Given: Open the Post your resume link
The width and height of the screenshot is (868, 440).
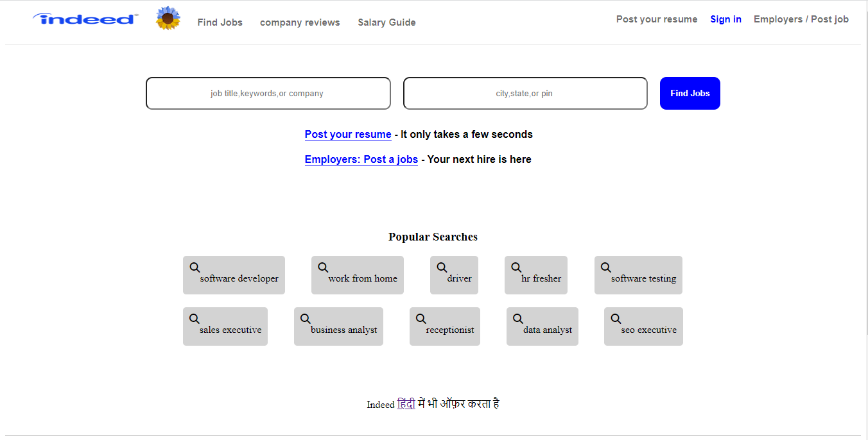Looking at the screenshot, I should click(x=348, y=134).
